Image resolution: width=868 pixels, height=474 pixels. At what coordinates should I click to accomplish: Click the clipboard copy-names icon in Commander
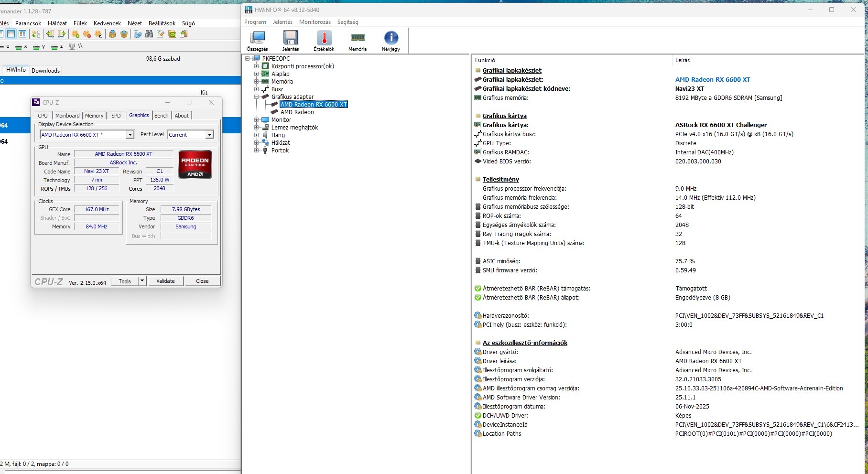click(x=184, y=34)
